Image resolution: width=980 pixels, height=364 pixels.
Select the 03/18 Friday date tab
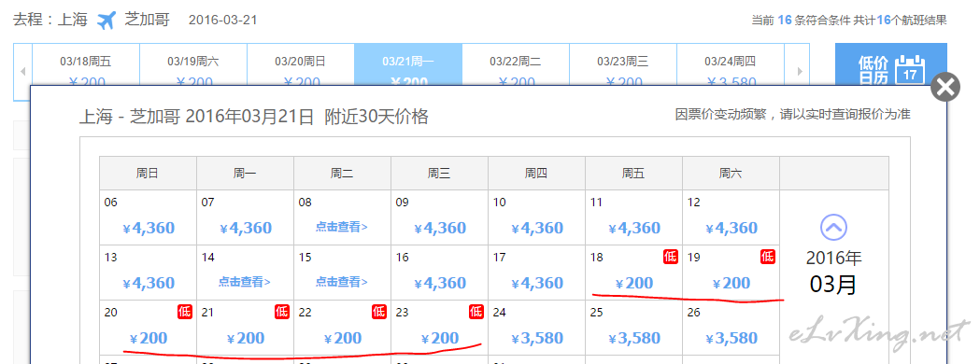point(86,64)
